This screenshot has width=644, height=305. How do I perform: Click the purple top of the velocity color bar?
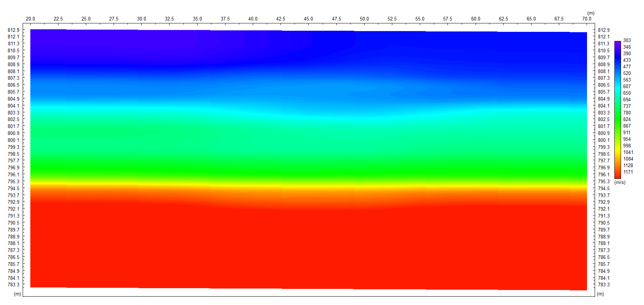tap(618, 44)
